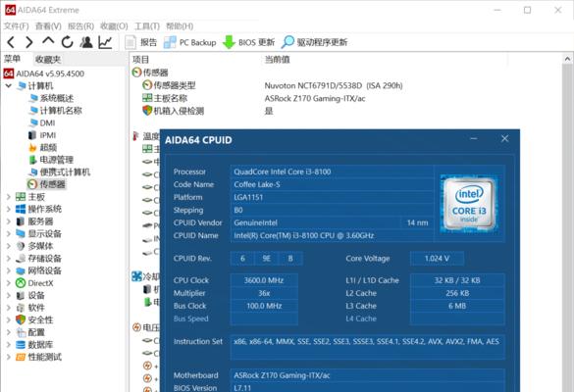Viewport: 574px width, 392px height.
Task: Click the Intel Core i3 logo in CPUID
Action: [x=469, y=205]
